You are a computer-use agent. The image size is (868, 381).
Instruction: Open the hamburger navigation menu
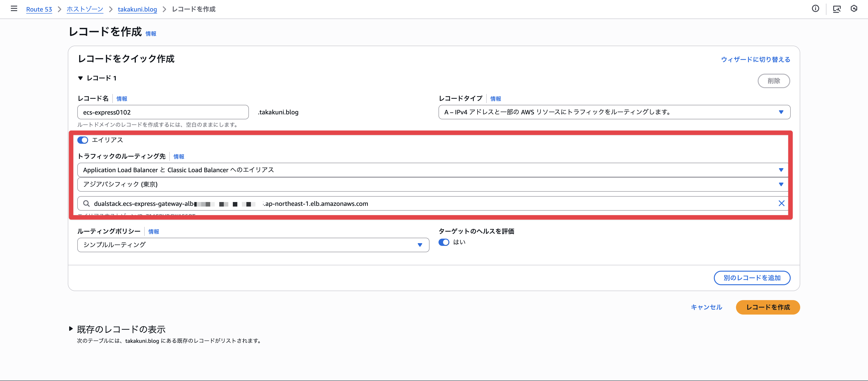[14, 9]
